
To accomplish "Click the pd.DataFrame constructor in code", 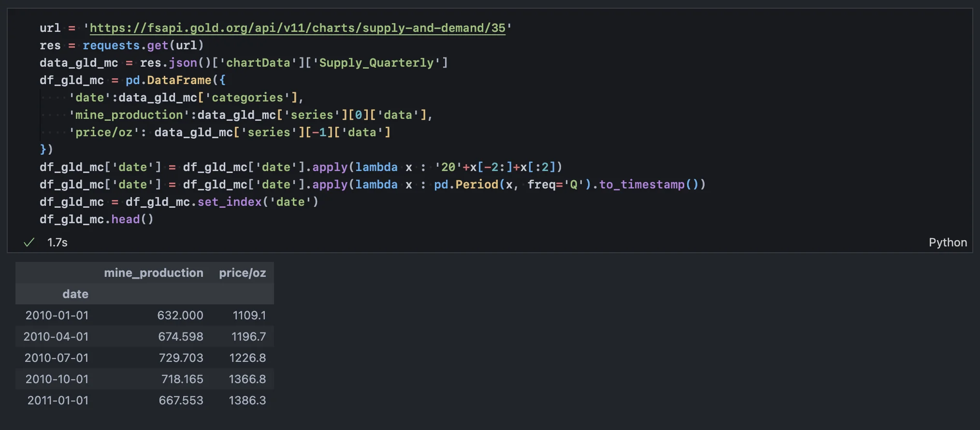I will pyautogui.click(x=168, y=80).
